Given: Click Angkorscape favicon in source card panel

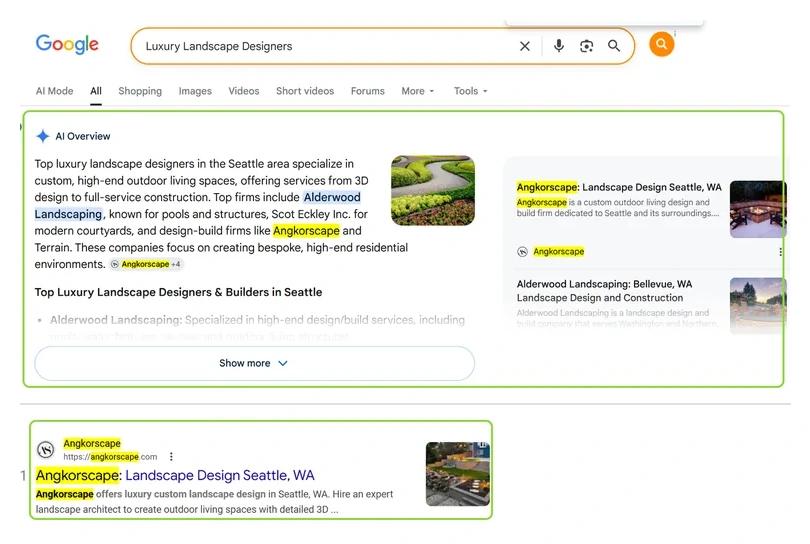Looking at the screenshot, I should tap(522, 252).
